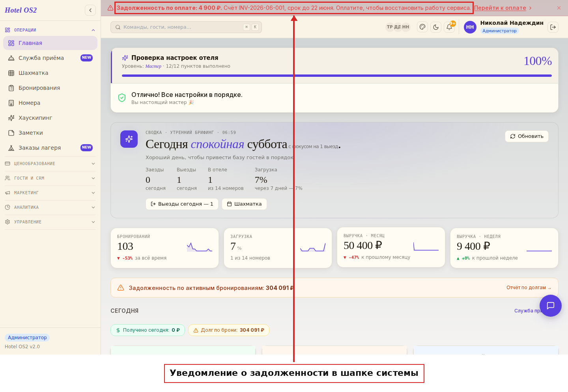Click the Администратор role badge in the sidebar footer

pos(27,338)
